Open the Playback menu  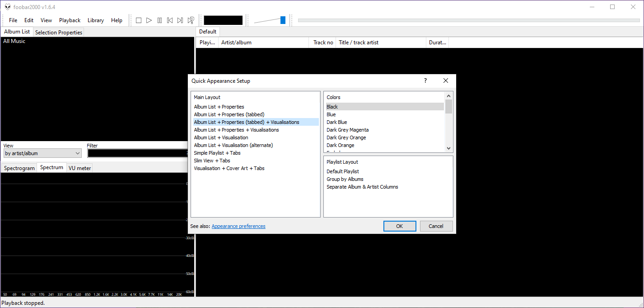[70, 20]
